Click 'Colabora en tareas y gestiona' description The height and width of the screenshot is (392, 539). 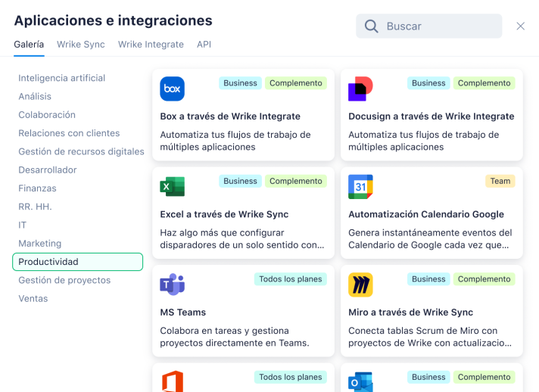click(235, 337)
